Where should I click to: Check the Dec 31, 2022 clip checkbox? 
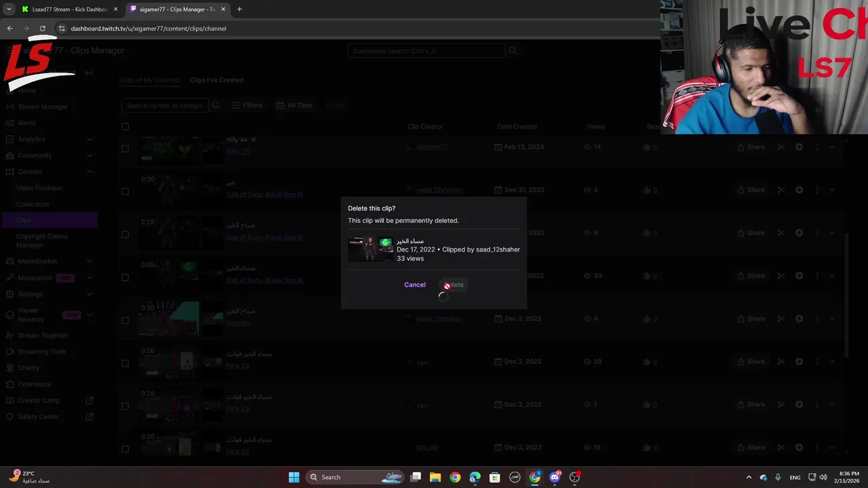coord(125,190)
